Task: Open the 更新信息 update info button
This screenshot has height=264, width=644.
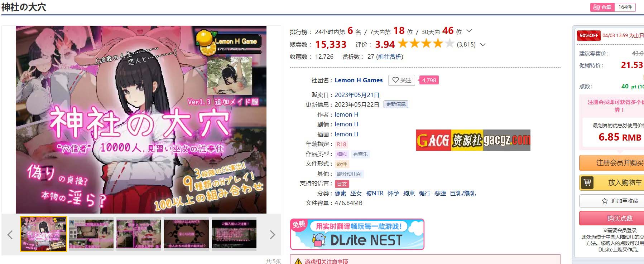Action: click(x=396, y=104)
